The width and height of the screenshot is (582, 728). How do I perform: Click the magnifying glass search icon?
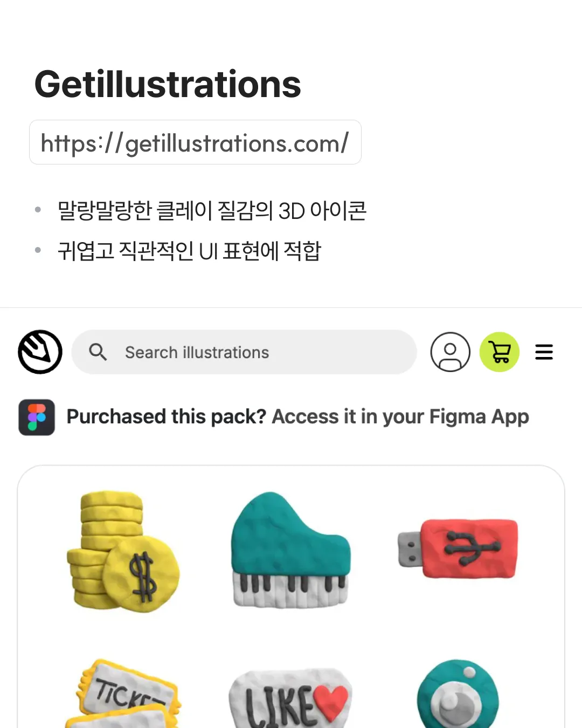pyautogui.click(x=98, y=352)
